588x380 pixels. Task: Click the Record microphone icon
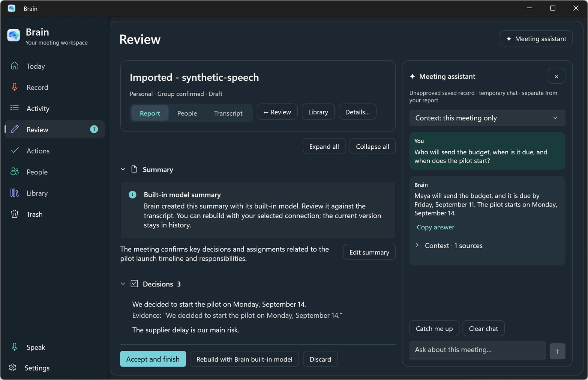(x=15, y=87)
